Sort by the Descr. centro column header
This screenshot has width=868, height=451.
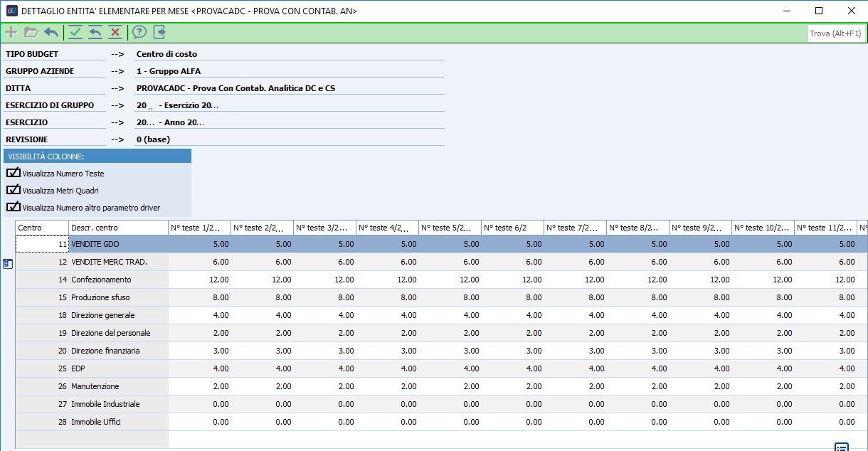click(x=118, y=228)
